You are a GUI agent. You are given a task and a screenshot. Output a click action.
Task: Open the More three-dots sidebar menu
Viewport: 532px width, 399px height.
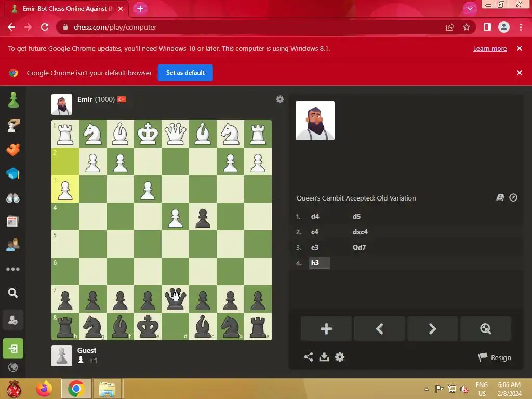[x=13, y=269]
